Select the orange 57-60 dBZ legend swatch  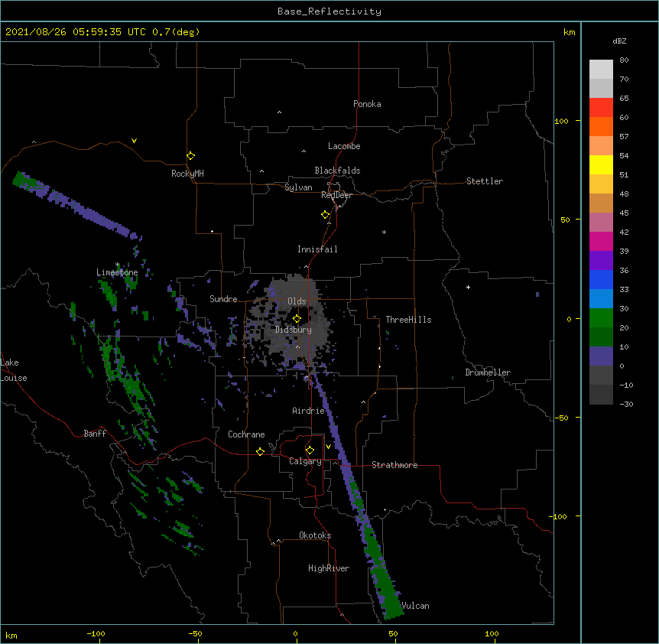tap(601, 126)
